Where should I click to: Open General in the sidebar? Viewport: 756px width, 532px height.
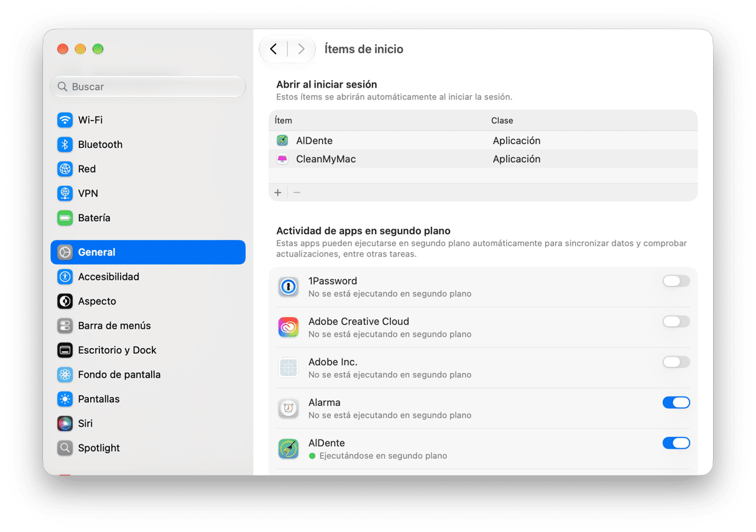(148, 252)
